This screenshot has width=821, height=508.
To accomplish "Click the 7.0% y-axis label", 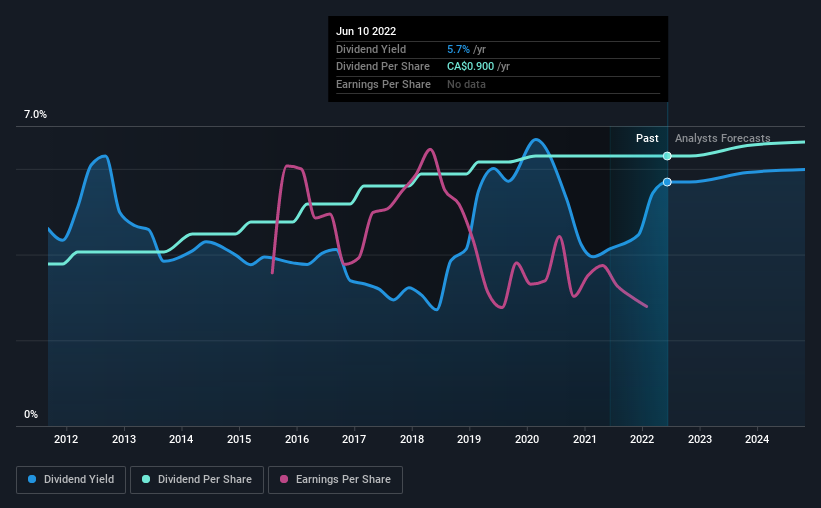I will coord(35,114).
